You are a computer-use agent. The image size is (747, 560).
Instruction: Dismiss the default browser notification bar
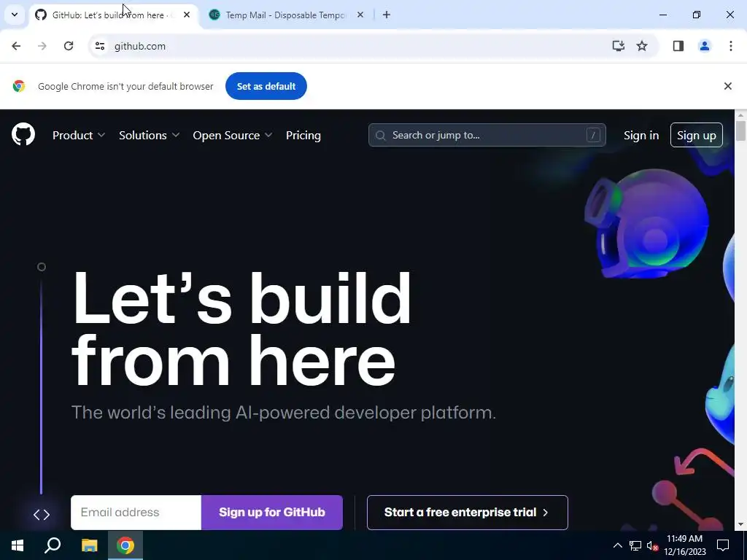pos(727,86)
